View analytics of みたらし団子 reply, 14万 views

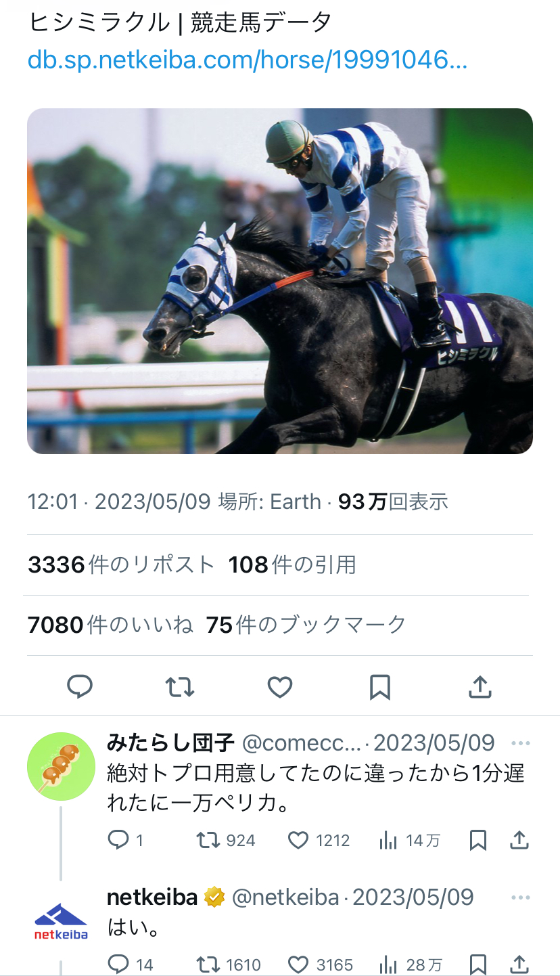410,841
